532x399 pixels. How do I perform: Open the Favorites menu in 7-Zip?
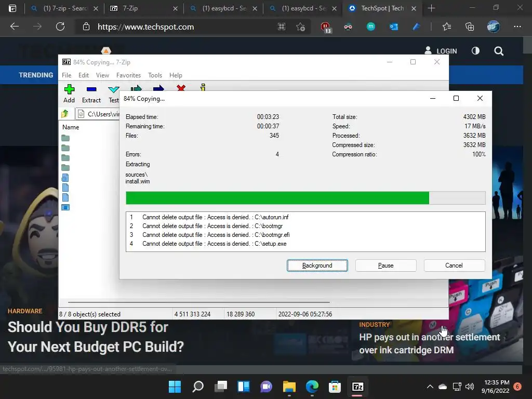(128, 75)
